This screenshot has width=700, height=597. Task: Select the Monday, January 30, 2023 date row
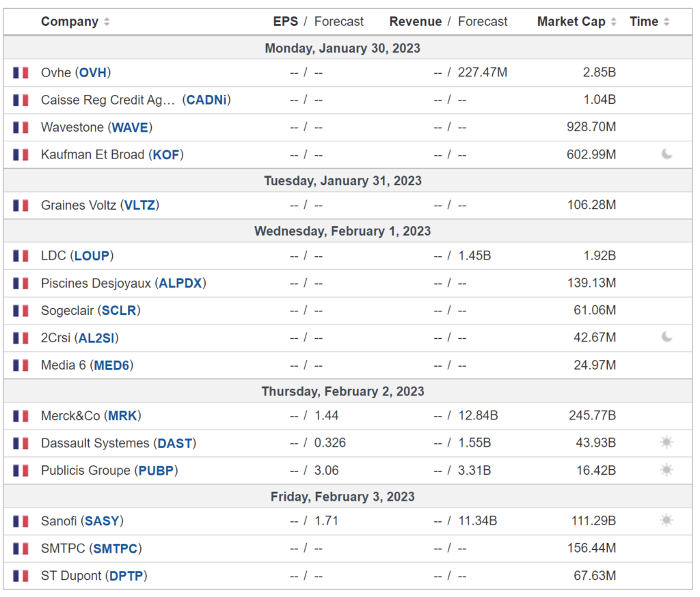click(x=348, y=48)
